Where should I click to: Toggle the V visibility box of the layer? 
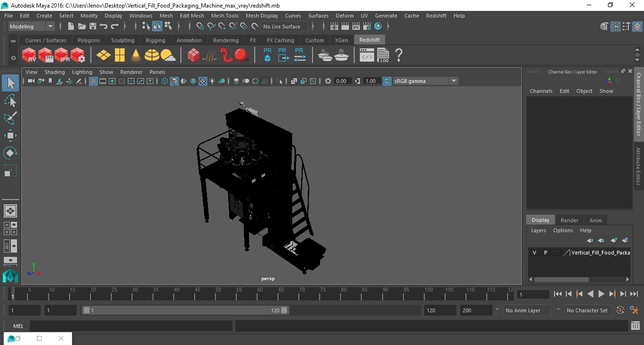pos(535,253)
